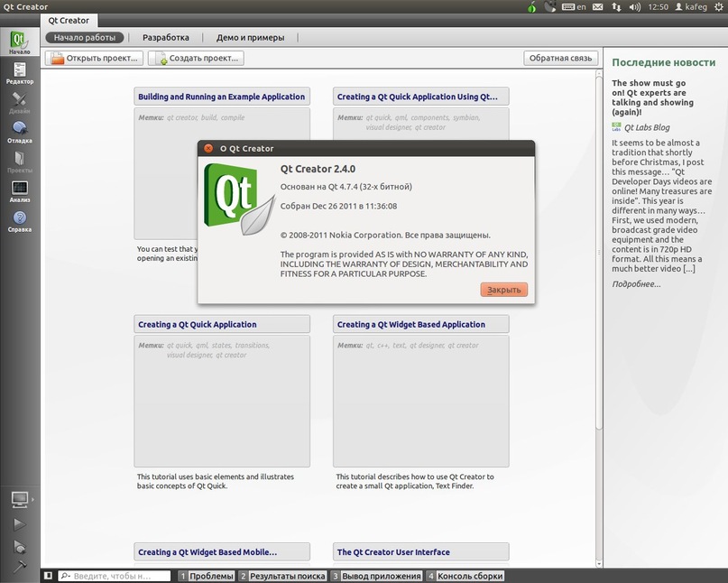Open the Анализ (Analyze) mode
Screen dimensions: 728x583
tap(20, 191)
